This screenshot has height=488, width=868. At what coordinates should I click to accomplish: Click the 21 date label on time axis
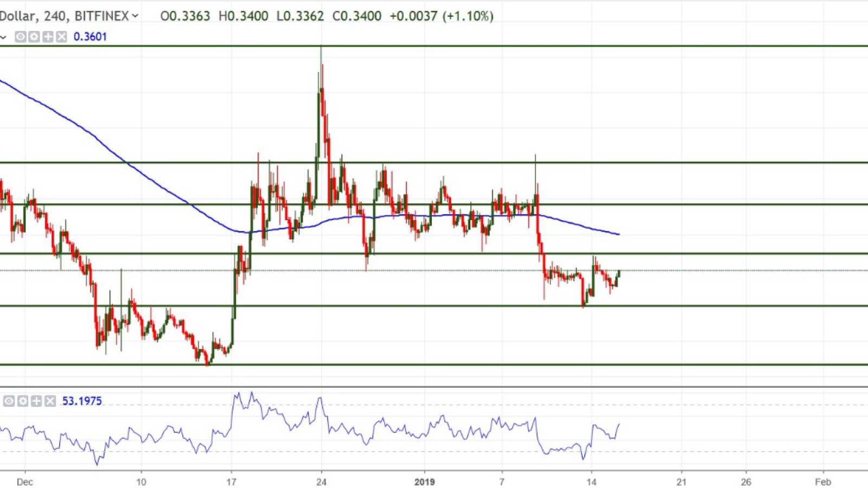click(x=681, y=482)
